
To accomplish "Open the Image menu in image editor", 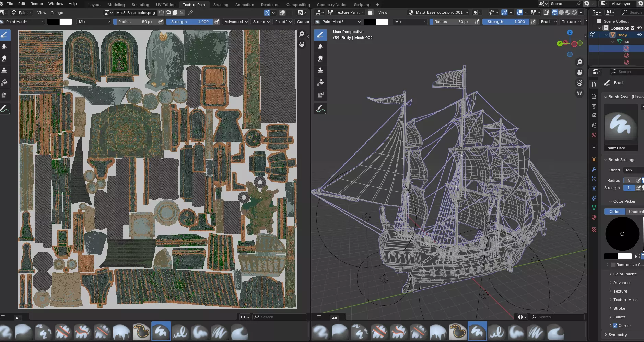I will [57, 13].
